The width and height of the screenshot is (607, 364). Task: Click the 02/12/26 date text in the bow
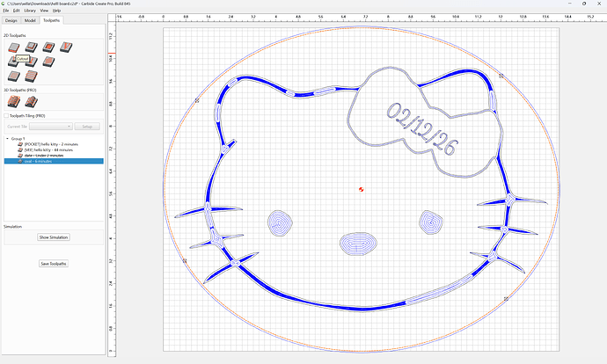[423, 129]
